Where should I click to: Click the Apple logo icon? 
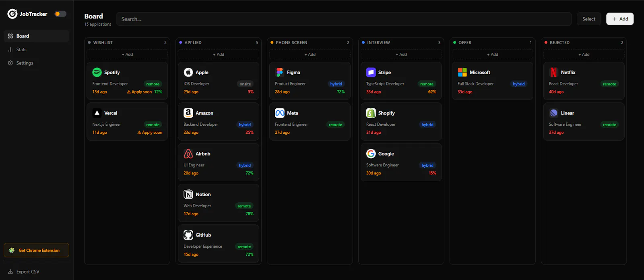[188, 72]
